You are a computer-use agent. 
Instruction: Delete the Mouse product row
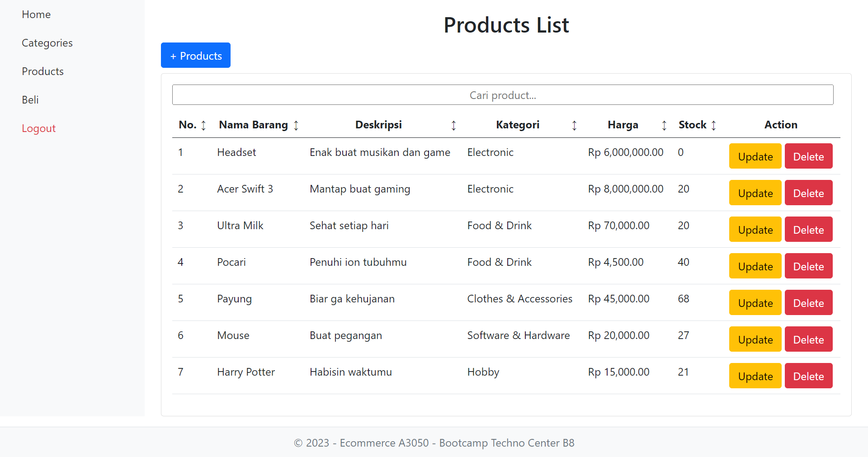pyautogui.click(x=808, y=339)
